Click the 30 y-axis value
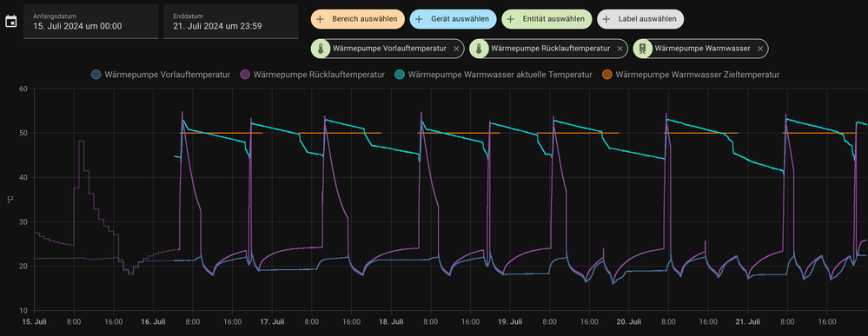The image size is (868, 336). (x=23, y=222)
